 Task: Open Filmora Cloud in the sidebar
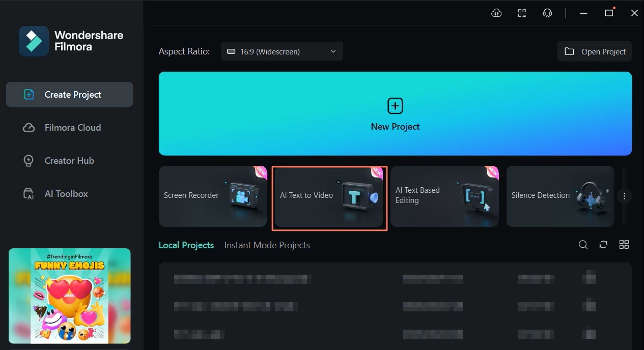click(70, 128)
